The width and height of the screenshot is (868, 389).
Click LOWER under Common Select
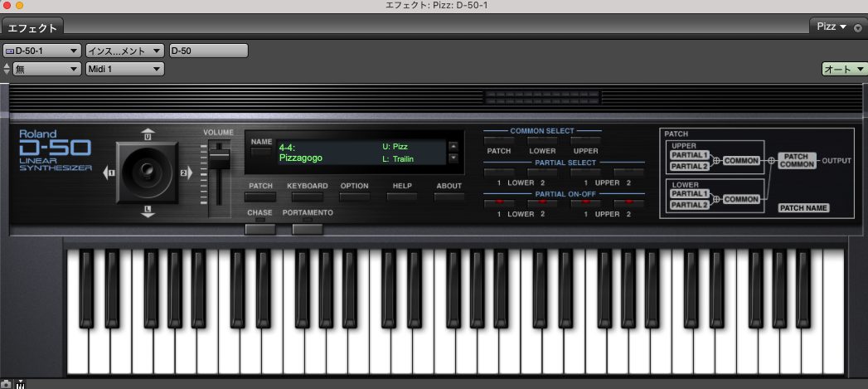click(x=542, y=140)
